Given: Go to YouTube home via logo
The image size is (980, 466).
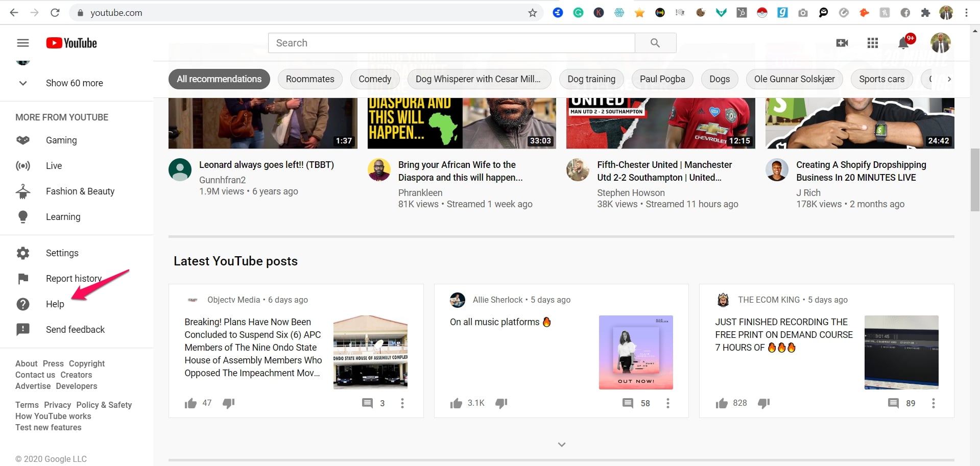Looking at the screenshot, I should [x=71, y=43].
